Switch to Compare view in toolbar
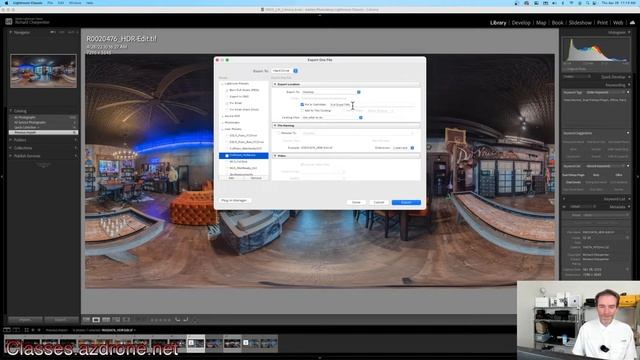The width and height of the screenshot is (640, 360). (106, 320)
